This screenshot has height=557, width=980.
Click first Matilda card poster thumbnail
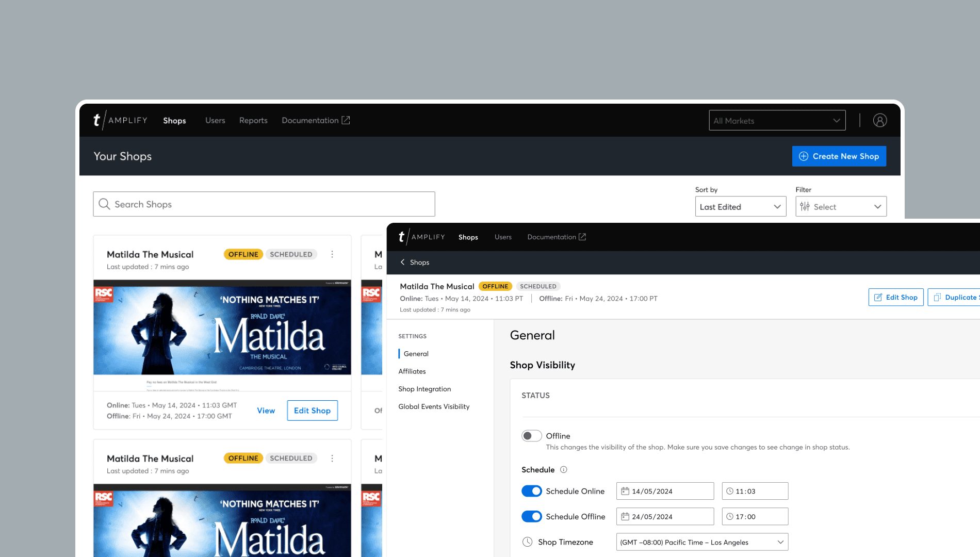click(222, 335)
